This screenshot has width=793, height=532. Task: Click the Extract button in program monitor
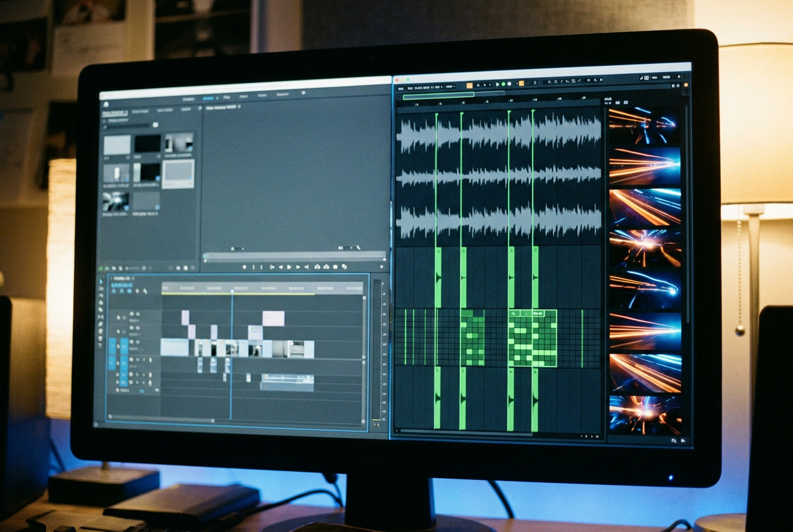pos(326,267)
